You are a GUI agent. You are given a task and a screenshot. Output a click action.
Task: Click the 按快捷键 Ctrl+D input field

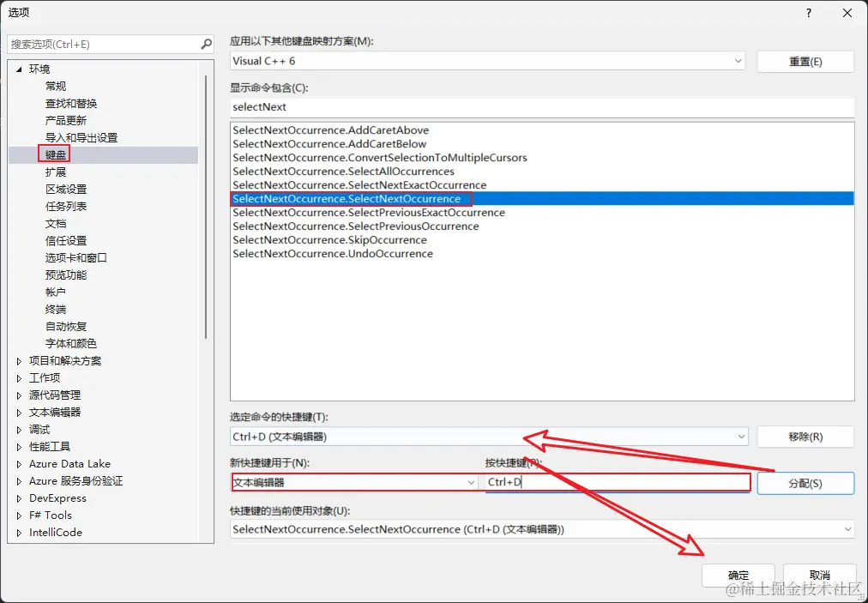point(618,482)
